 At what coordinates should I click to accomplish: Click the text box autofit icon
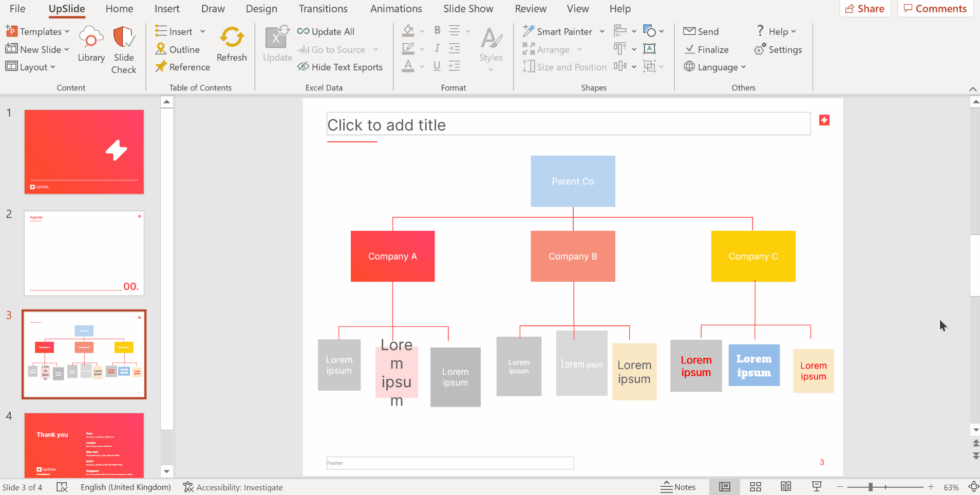coord(649,49)
